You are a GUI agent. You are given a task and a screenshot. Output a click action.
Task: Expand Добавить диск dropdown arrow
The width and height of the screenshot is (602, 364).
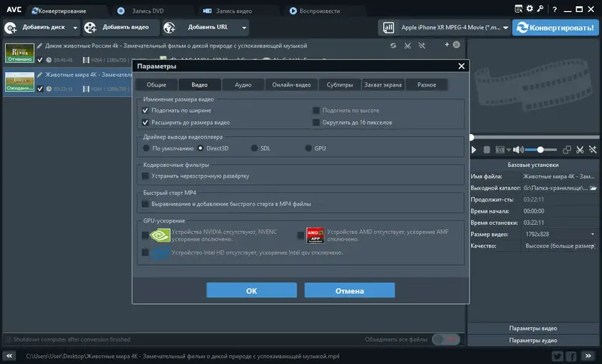(x=75, y=28)
